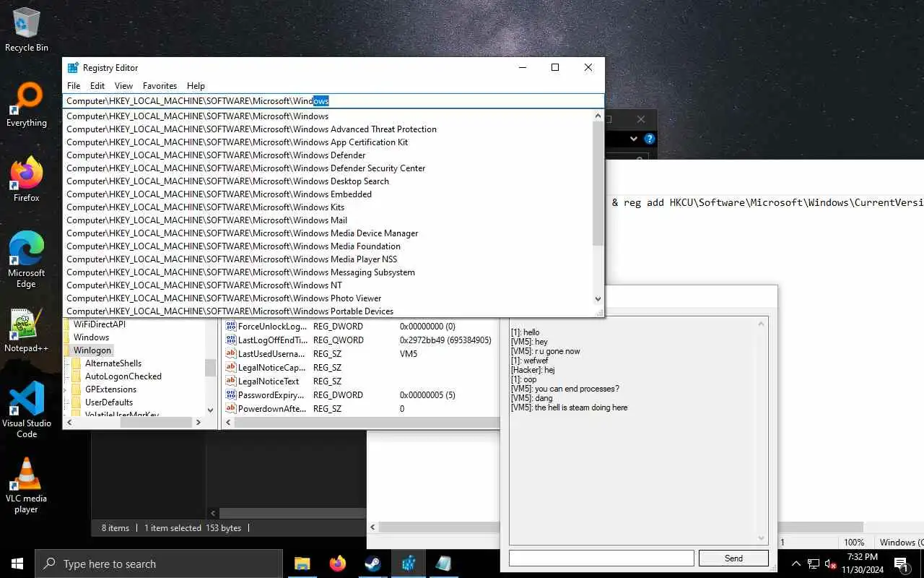Select the LastUsedUsername string value icon
Viewport: 924px width, 578px height.
[x=231, y=354]
